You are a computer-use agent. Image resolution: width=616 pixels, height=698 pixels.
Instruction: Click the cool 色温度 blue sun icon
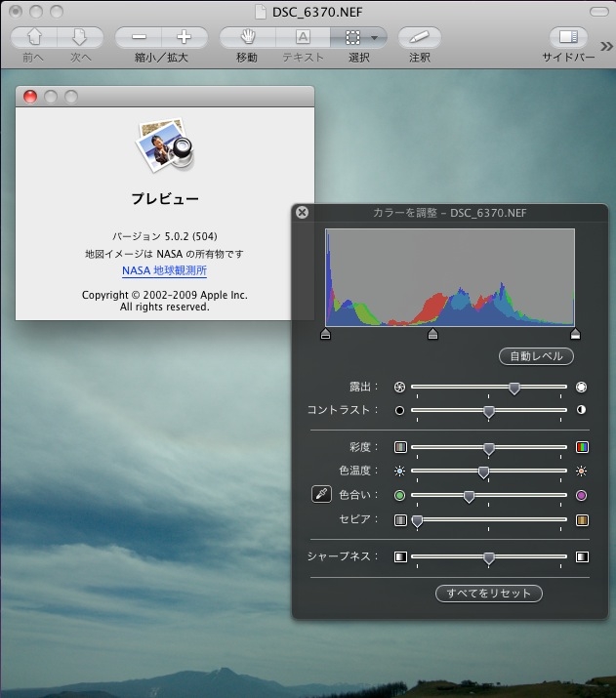click(399, 471)
